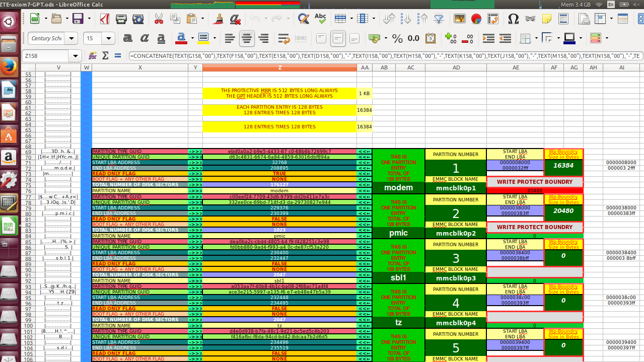Toggle italic formatting
This screenshot has height=362, width=644.
pos(145,39)
